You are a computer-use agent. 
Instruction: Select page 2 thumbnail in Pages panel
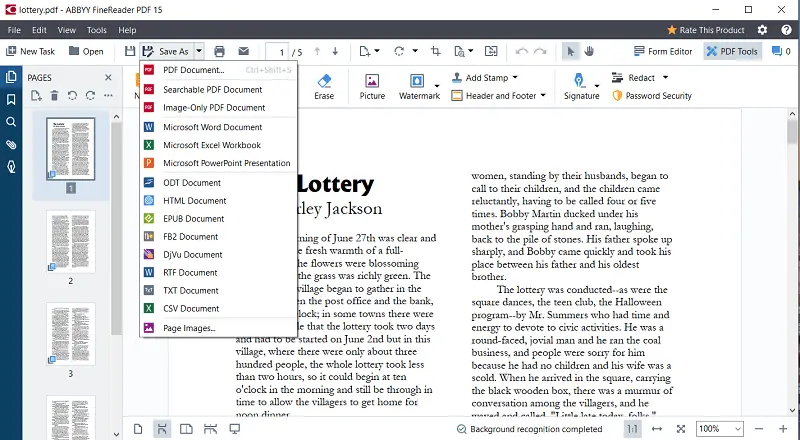point(70,242)
